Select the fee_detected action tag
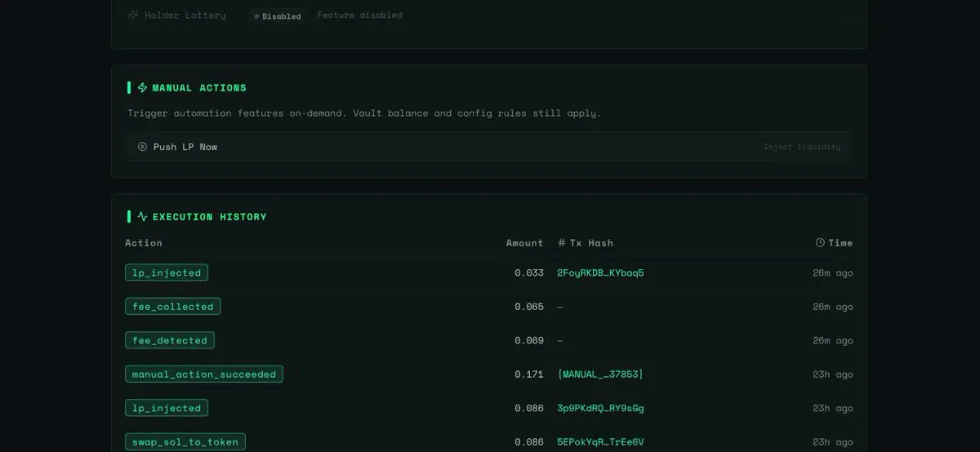This screenshot has width=980, height=452. tap(169, 340)
